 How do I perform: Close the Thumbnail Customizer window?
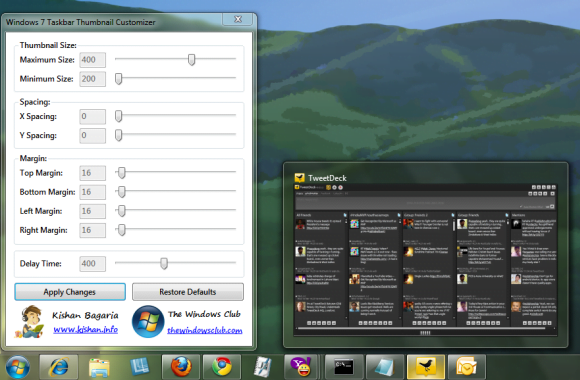(x=238, y=19)
